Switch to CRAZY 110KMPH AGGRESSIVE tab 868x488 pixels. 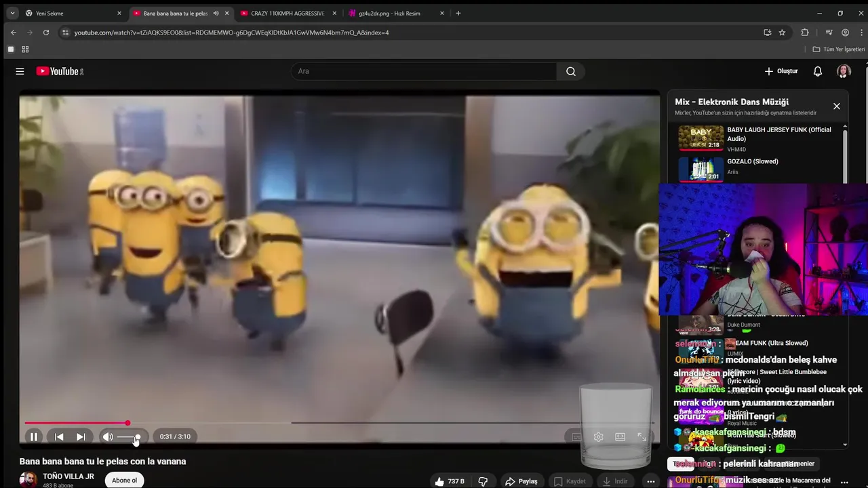pyautogui.click(x=288, y=13)
